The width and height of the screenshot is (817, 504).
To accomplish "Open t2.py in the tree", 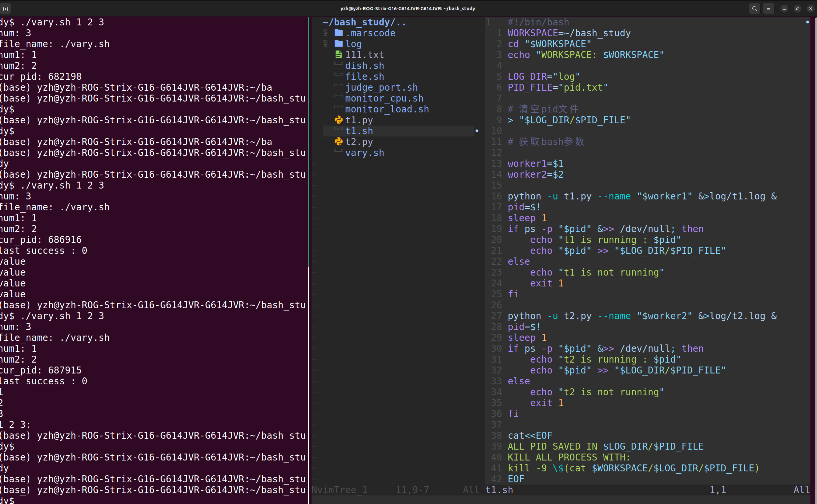I will click(x=359, y=142).
